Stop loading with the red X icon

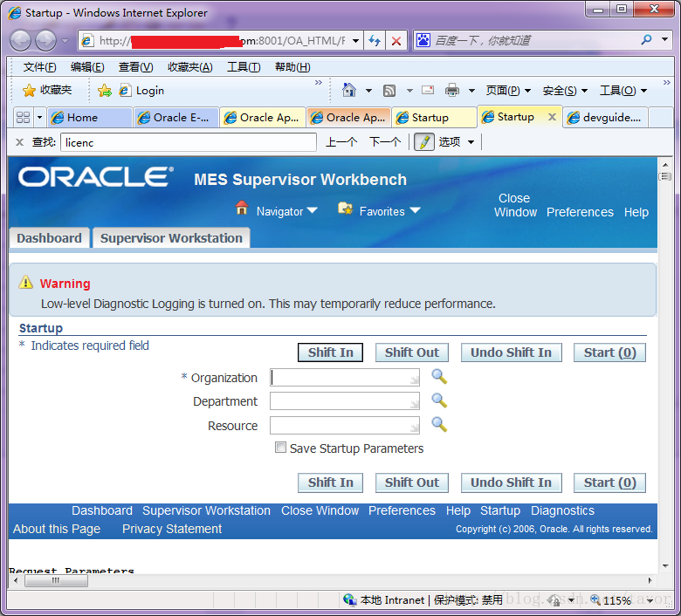pyautogui.click(x=396, y=41)
